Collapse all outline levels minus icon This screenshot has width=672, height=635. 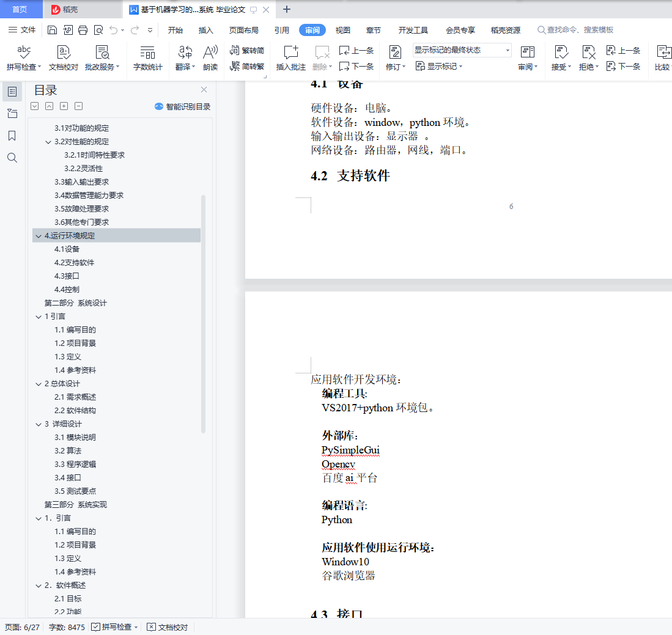pos(78,106)
